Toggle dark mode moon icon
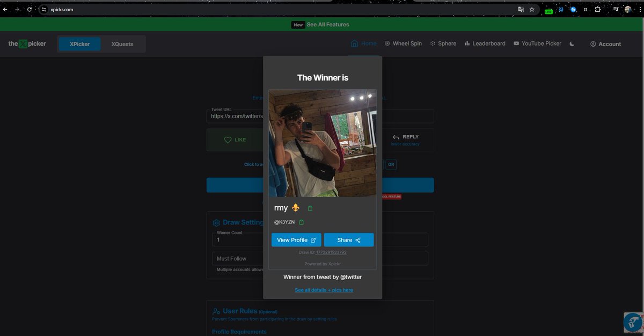 pos(572,44)
